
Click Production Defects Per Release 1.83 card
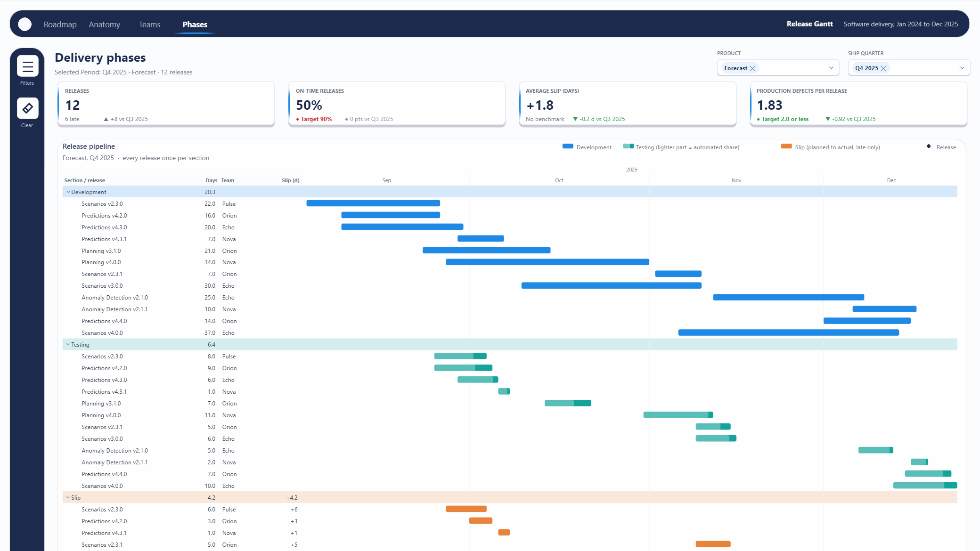click(x=858, y=104)
